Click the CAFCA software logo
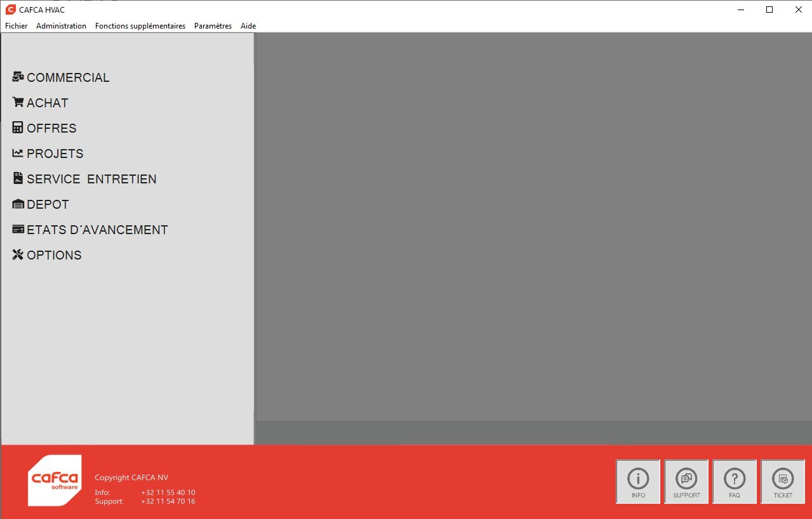The width and height of the screenshot is (812, 519). [x=55, y=480]
